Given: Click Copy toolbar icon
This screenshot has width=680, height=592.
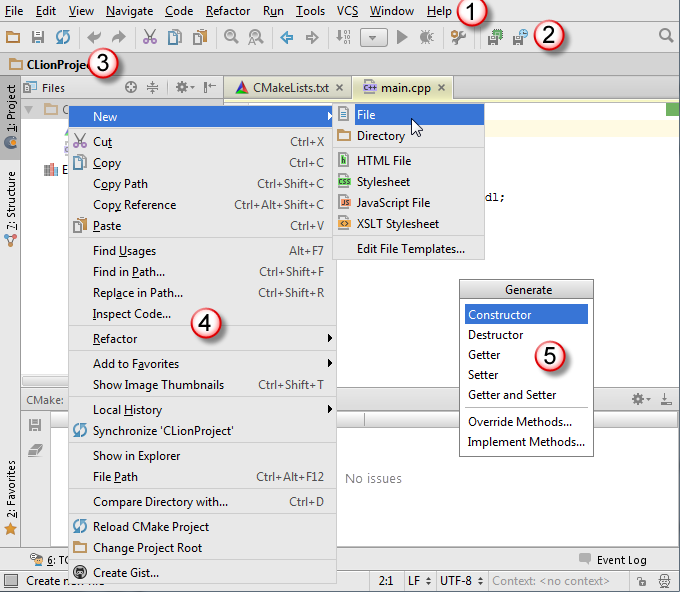Looking at the screenshot, I should pyautogui.click(x=175, y=37).
